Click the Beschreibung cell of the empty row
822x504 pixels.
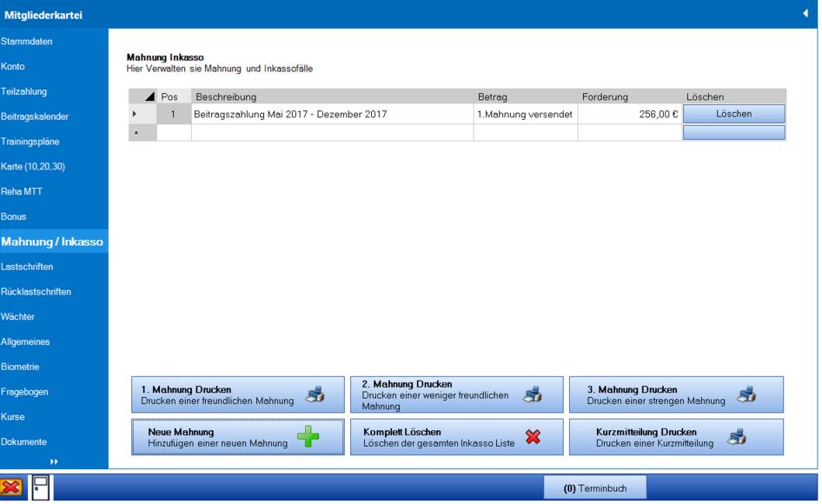coord(332,133)
